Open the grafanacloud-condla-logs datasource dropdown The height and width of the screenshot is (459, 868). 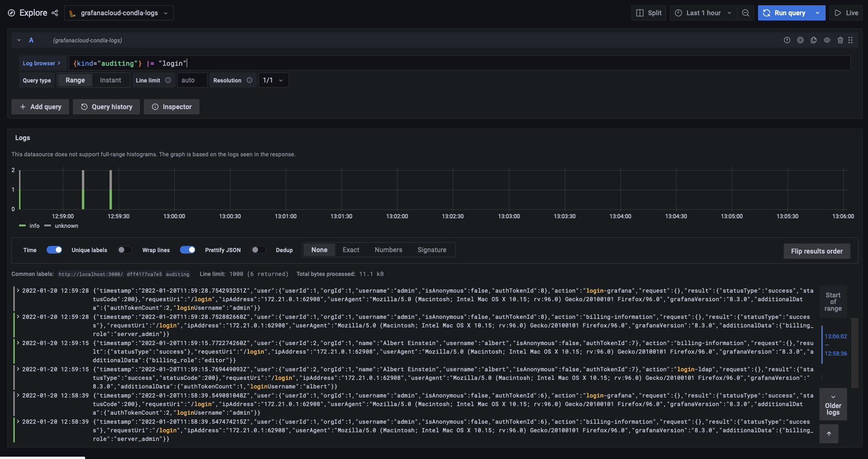click(x=119, y=13)
